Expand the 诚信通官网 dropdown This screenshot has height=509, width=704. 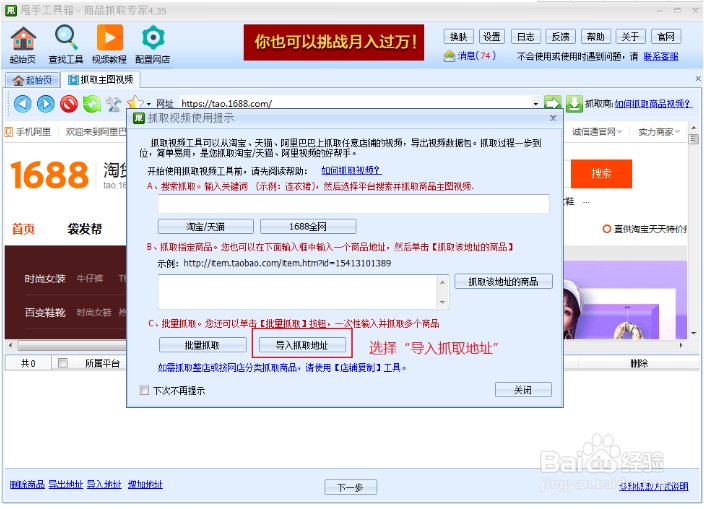pyautogui.click(x=597, y=132)
